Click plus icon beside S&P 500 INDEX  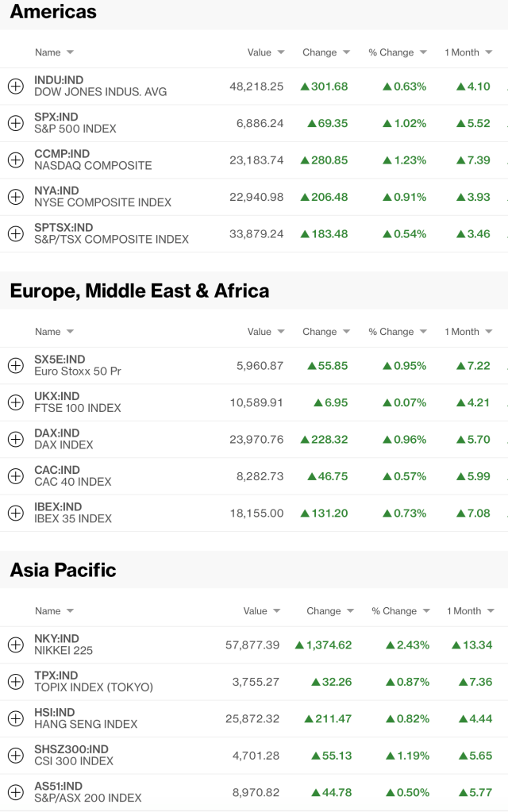[x=15, y=123]
